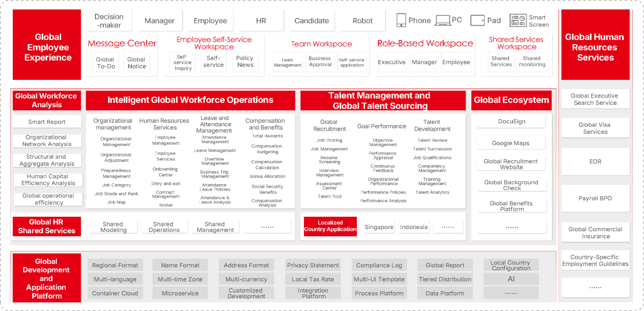Viewport: 644px width, 311px height.
Task: Click the Pad tablet icon
Action: point(477,20)
